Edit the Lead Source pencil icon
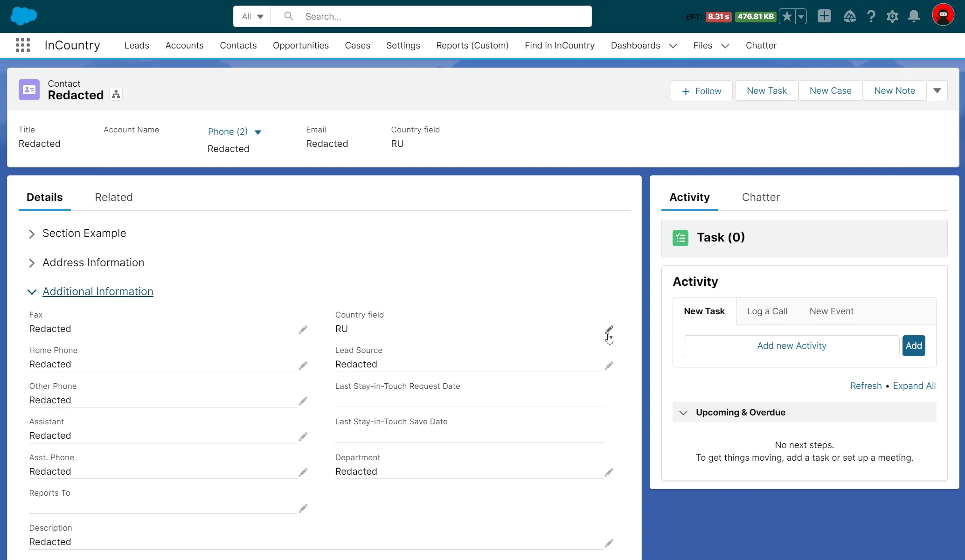Screen dimensions: 965x560 (609, 365)
